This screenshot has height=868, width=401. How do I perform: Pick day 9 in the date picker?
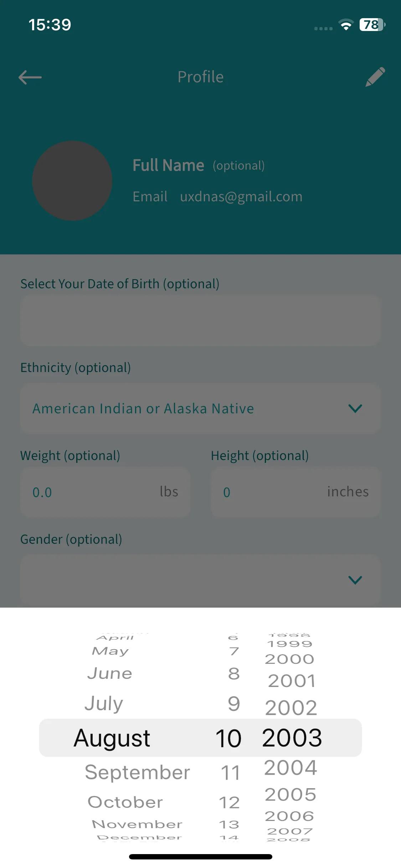coord(234,704)
